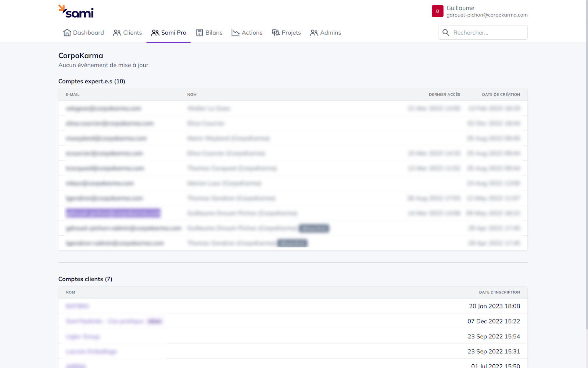Click the Projets trees icon
Screen dimensions: 588x368
tap(276, 33)
